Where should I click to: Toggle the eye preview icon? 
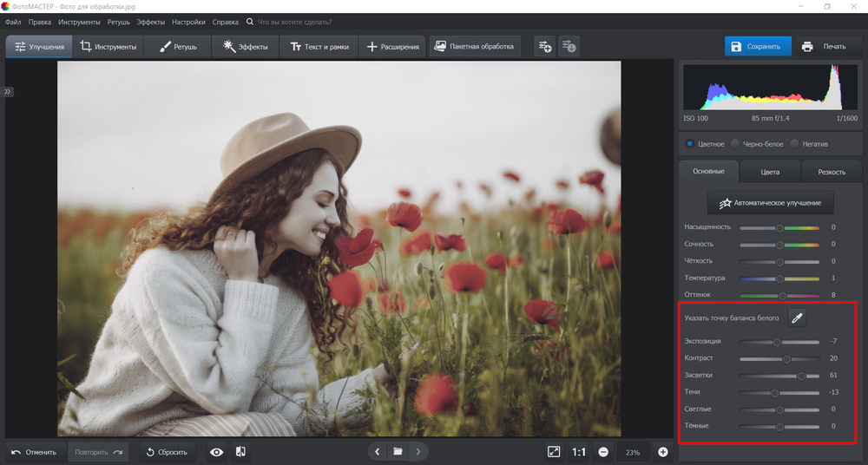pyautogui.click(x=216, y=452)
